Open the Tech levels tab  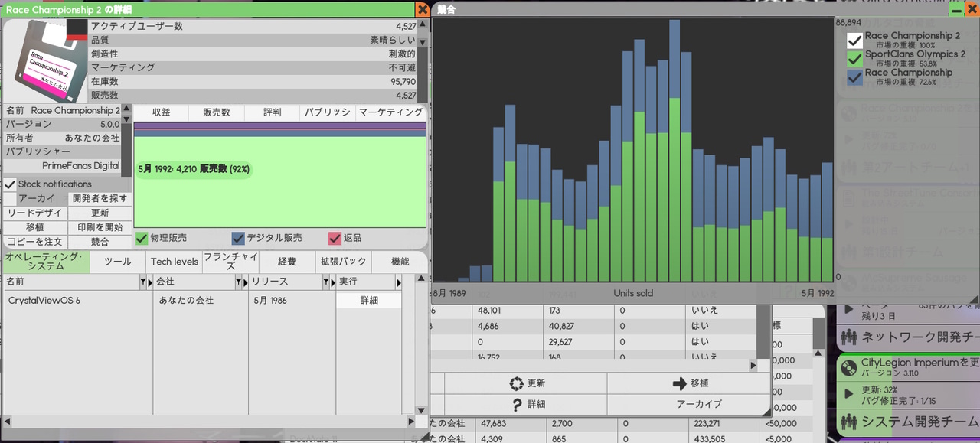[x=175, y=262]
